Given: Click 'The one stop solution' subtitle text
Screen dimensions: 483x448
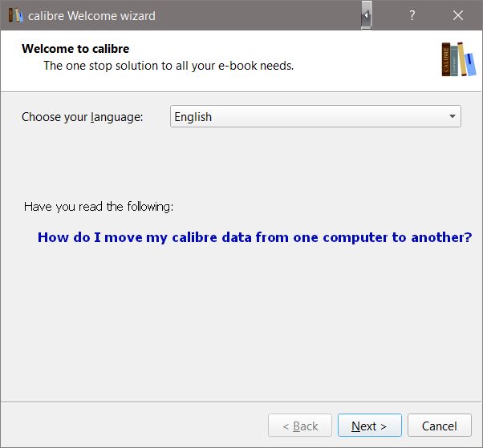Looking at the screenshot, I should pos(168,66).
